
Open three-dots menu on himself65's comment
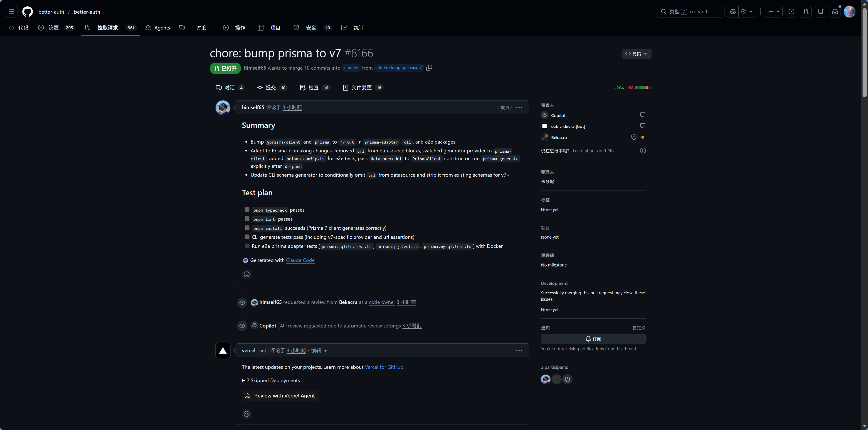519,107
